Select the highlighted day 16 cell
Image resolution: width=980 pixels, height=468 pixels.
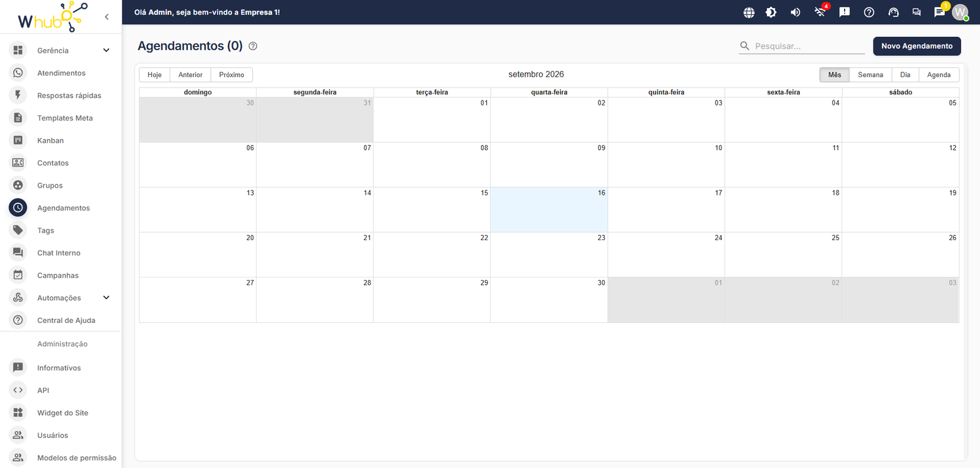pyautogui.click(x=549, y=209)
